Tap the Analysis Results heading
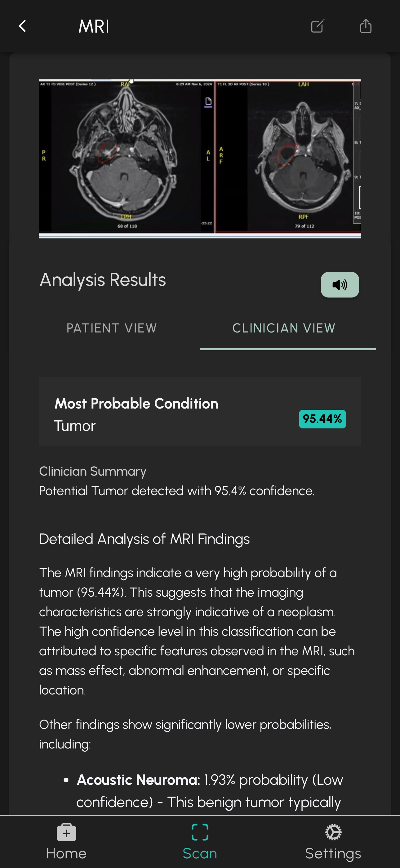Screen dimensions: 400x868 103,280
